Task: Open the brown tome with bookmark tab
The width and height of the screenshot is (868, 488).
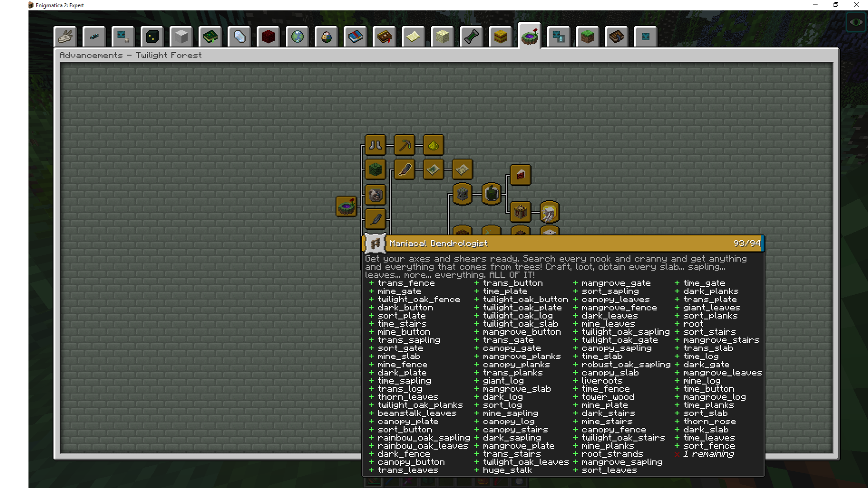Action: [384, 37]
